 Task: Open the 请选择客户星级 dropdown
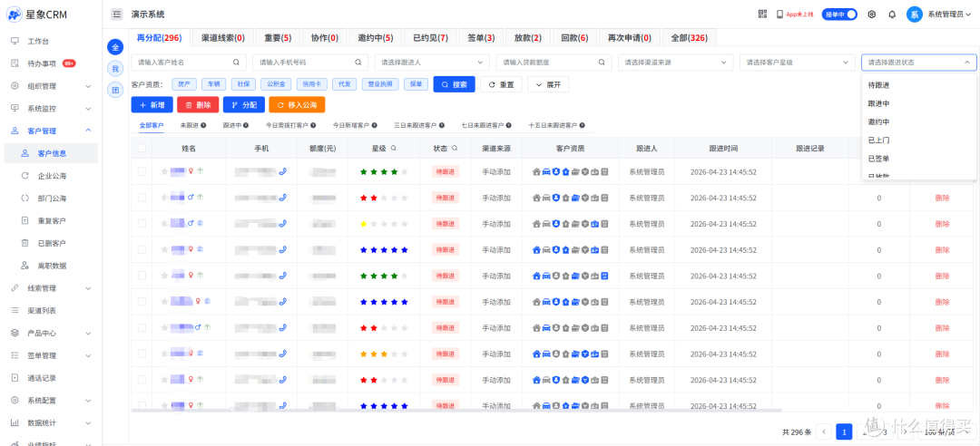click(797, 63)
